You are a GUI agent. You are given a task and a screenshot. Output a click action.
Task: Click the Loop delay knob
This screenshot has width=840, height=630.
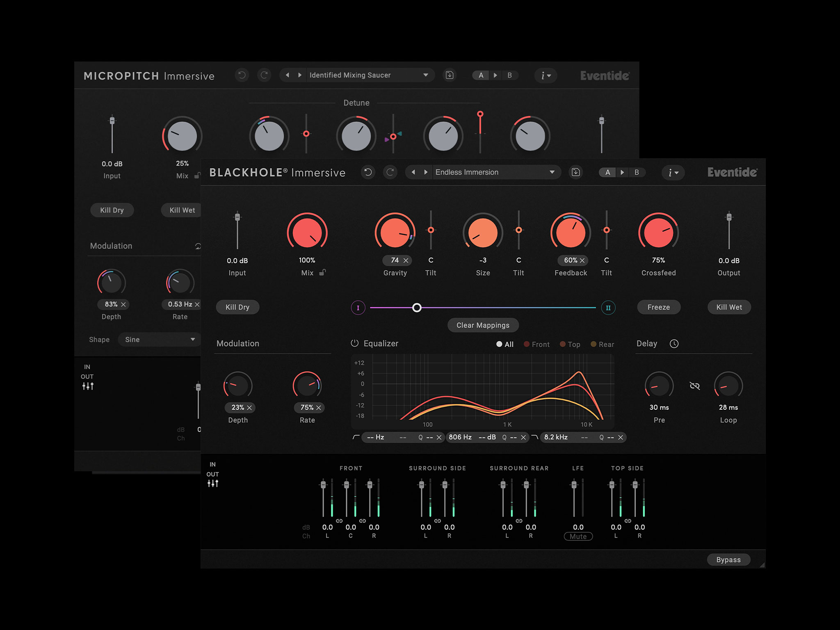point(728,386)
